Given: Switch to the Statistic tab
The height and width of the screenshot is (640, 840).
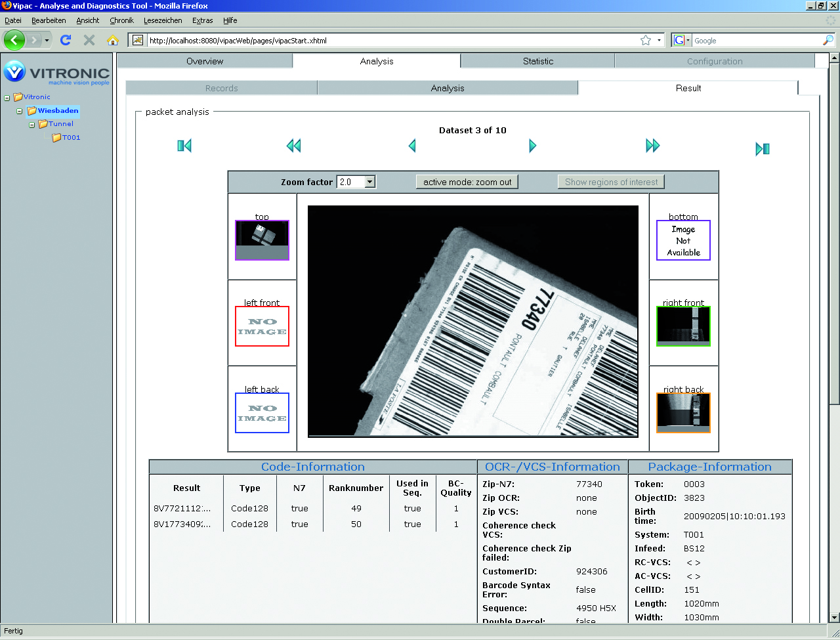Looking at the screenshot, I should (x=538, y=61).
